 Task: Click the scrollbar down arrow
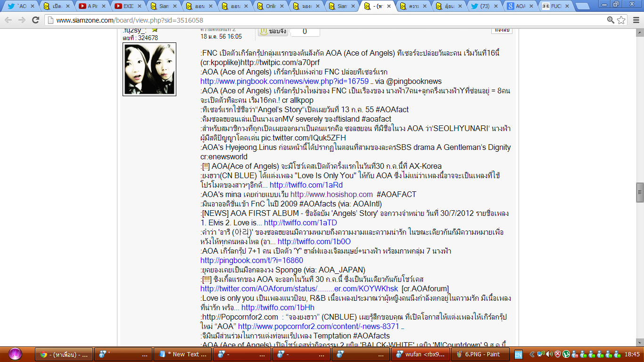(640, 343)
